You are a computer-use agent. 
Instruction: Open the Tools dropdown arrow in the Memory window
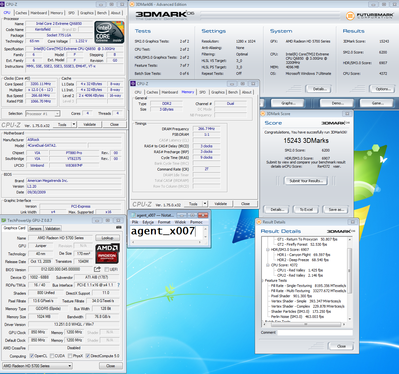205,203
